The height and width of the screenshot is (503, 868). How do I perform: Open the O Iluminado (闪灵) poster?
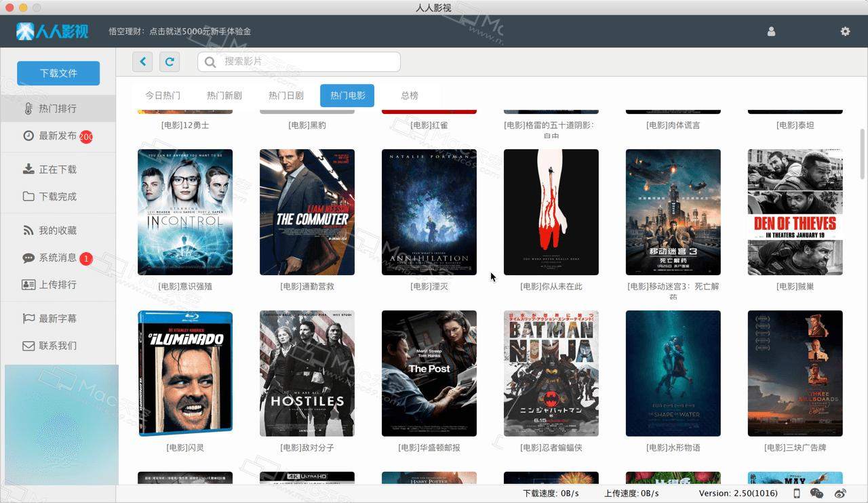point(185,374)
